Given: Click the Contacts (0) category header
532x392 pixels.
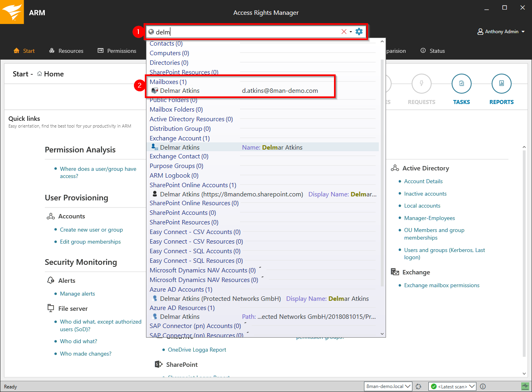Looking at the screenshot, I should [166, 43].
